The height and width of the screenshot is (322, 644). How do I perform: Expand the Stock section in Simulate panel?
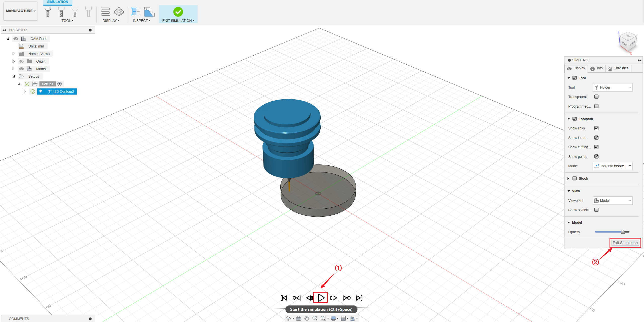pos(569,178)
